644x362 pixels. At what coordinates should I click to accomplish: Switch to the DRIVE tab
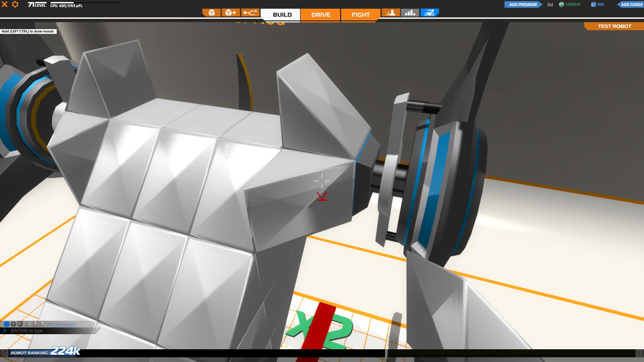(x=321, y=15)
